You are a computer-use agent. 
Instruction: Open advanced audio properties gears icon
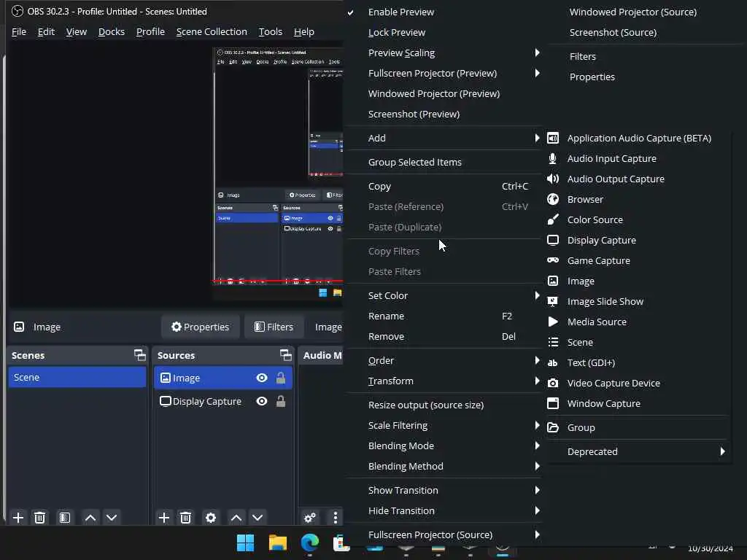310,518
